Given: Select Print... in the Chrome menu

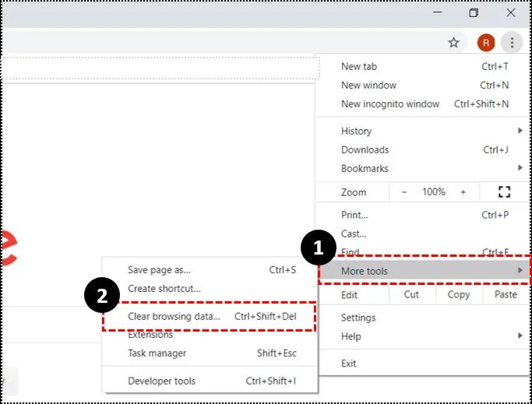Looking at the screenshot, I should coord(424,215).
